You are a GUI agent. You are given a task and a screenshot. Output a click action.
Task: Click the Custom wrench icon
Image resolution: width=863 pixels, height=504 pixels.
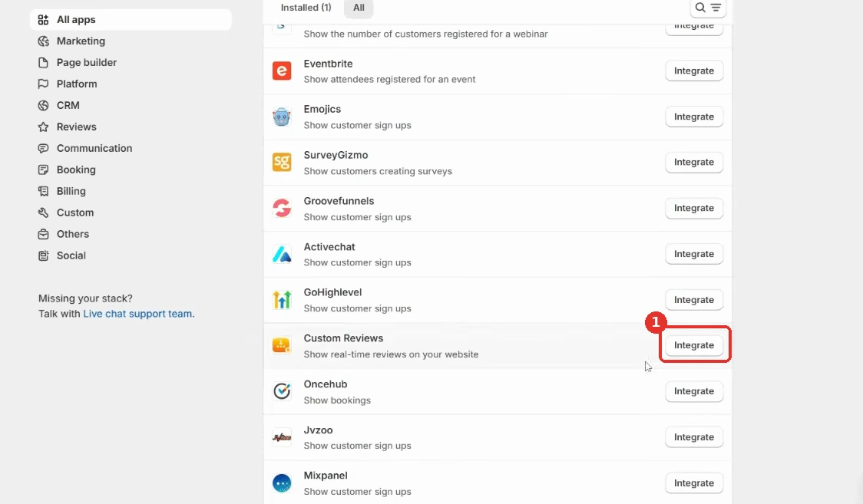[x=44, y=212]
